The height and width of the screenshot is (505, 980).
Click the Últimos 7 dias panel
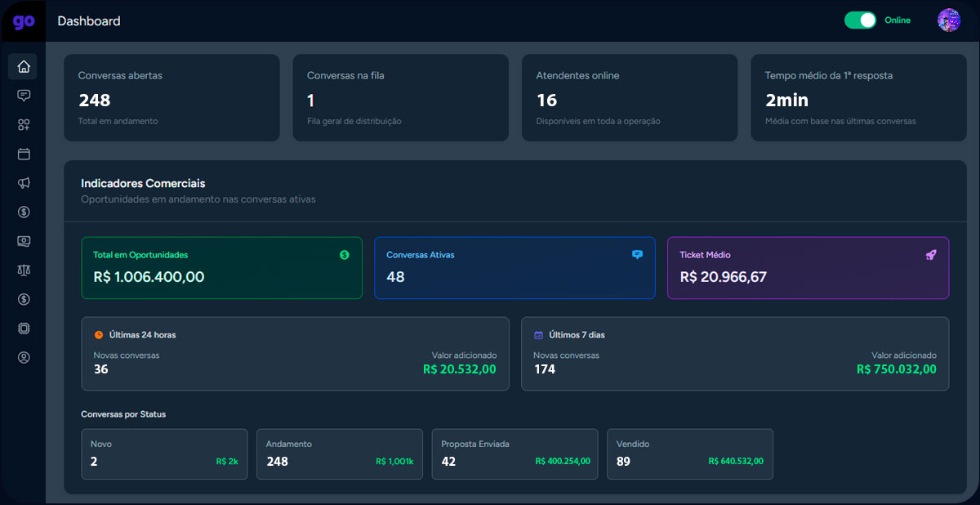(735, 354)
